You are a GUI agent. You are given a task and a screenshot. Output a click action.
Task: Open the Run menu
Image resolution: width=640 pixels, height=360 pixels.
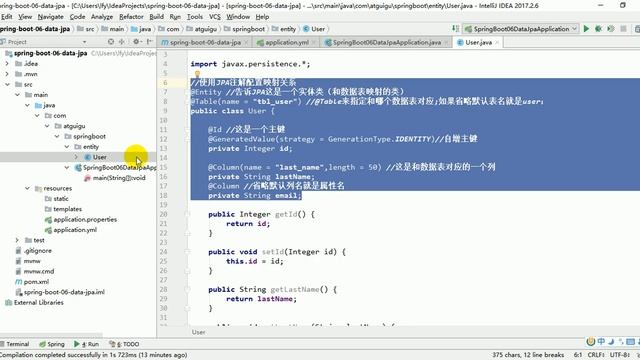(x=175, y=17)
